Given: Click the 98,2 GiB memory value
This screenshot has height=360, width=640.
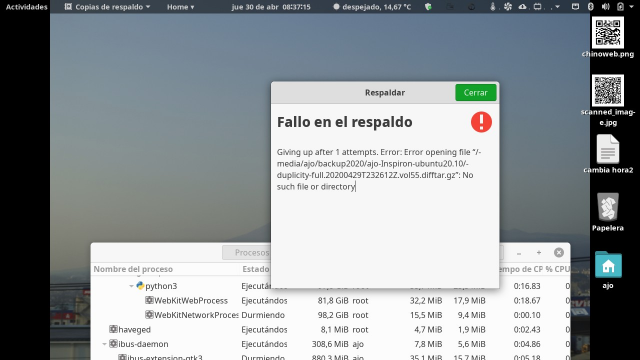Looking at the screenshot, I should [333, 315].
